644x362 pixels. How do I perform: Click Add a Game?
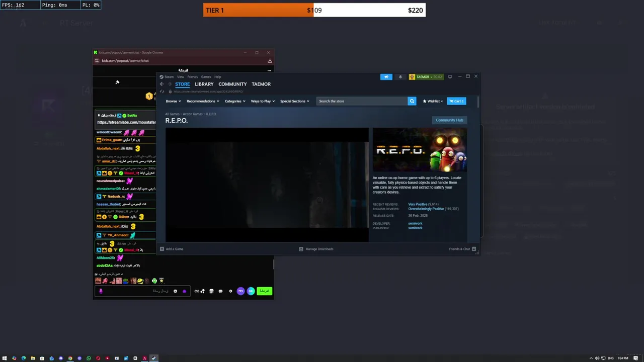click(x=172, y=249)
